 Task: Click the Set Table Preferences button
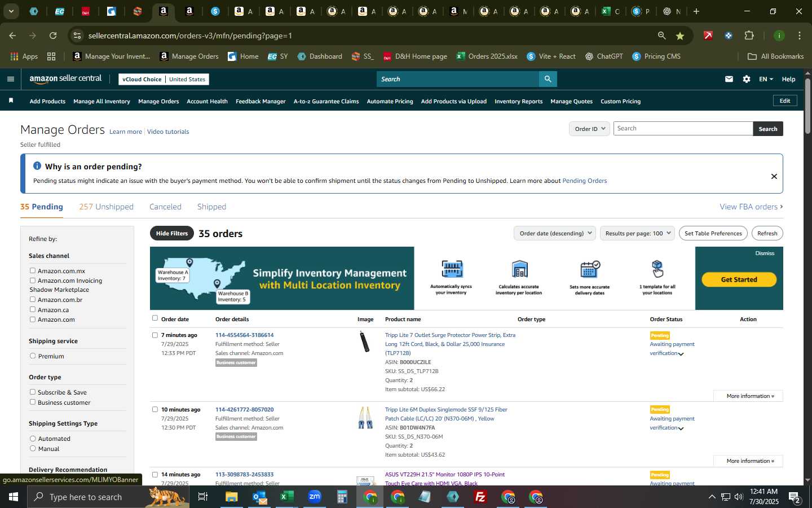(713, 233)
